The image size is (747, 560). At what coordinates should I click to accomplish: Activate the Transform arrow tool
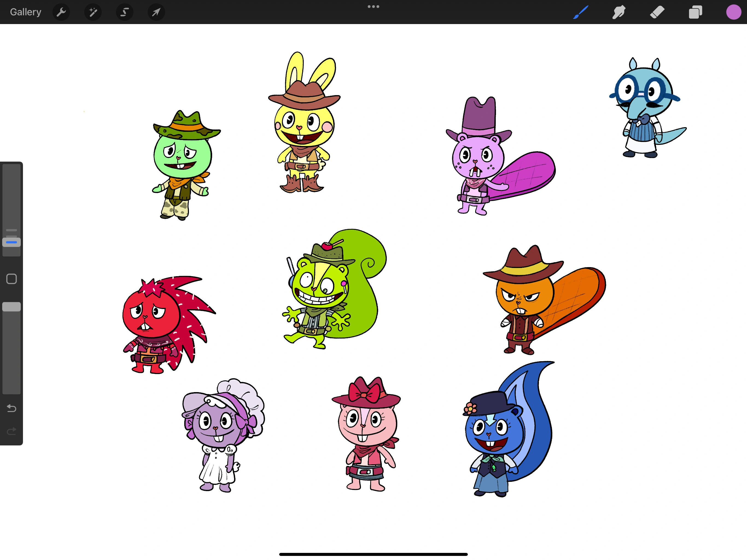[x=156, y=12]
